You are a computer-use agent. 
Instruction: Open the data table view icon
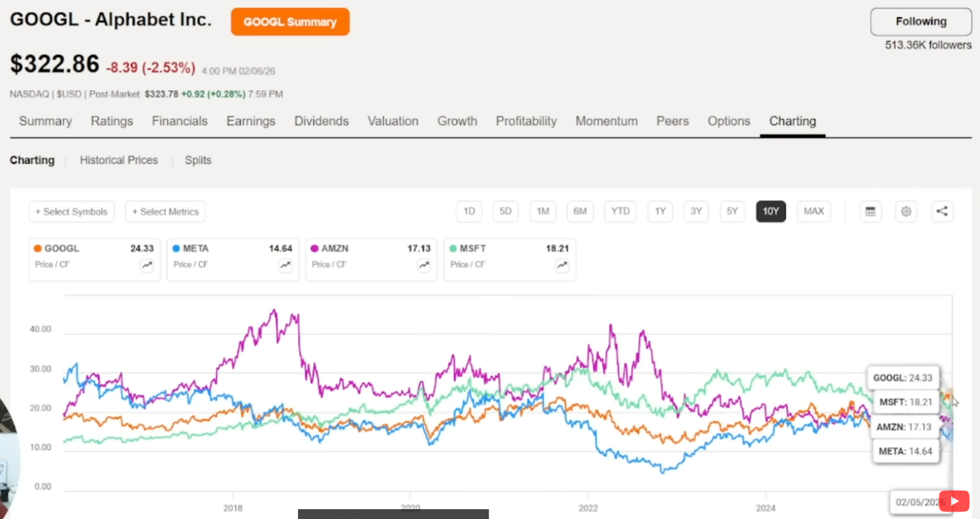(x=870, y=211)
